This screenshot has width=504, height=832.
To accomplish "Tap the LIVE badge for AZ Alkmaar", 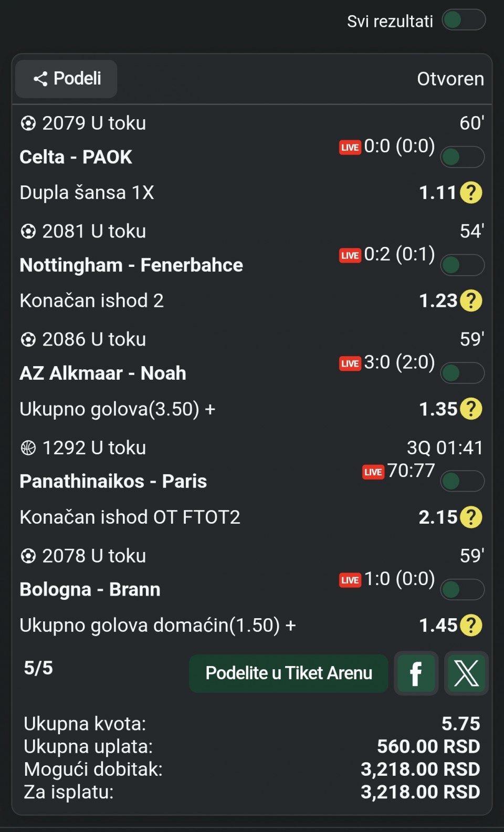I will point(350,363).
